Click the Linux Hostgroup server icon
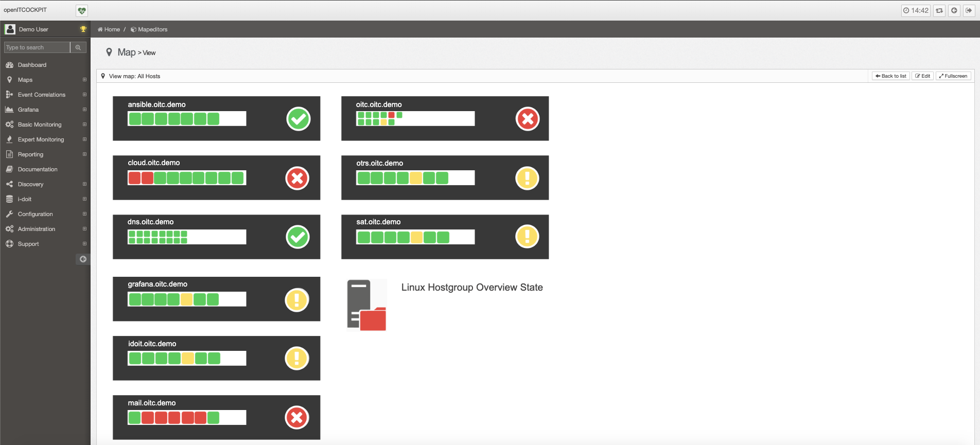 (x=366, y=305)
